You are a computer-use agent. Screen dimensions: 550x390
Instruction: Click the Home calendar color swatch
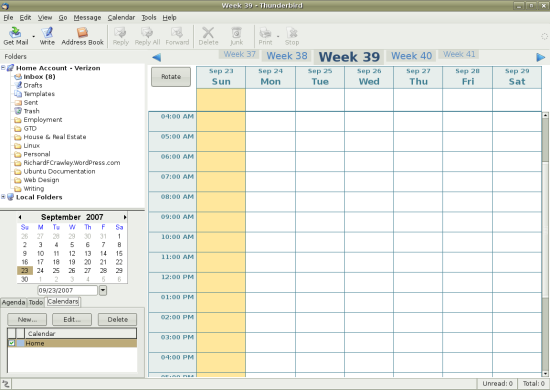(21, 343)
